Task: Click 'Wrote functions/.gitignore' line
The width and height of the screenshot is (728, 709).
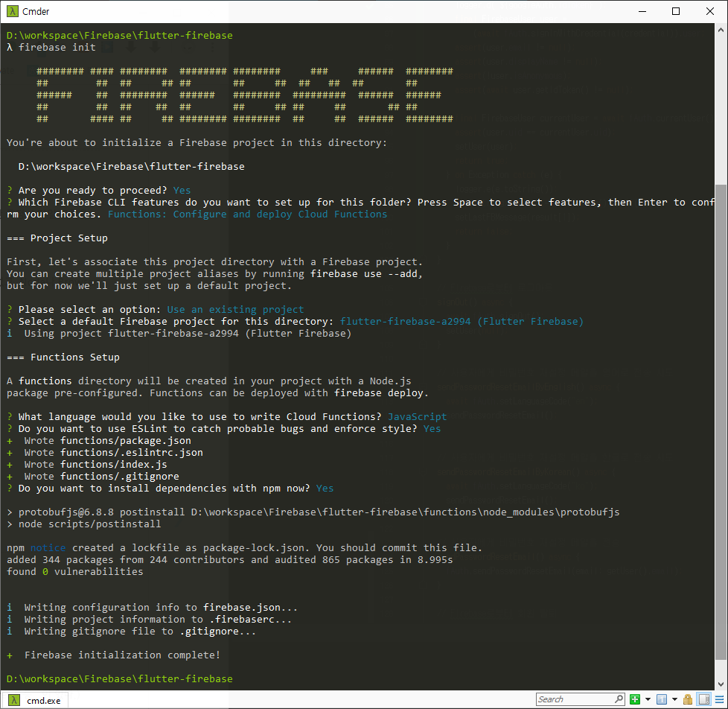Action: [x=93, y=476]
